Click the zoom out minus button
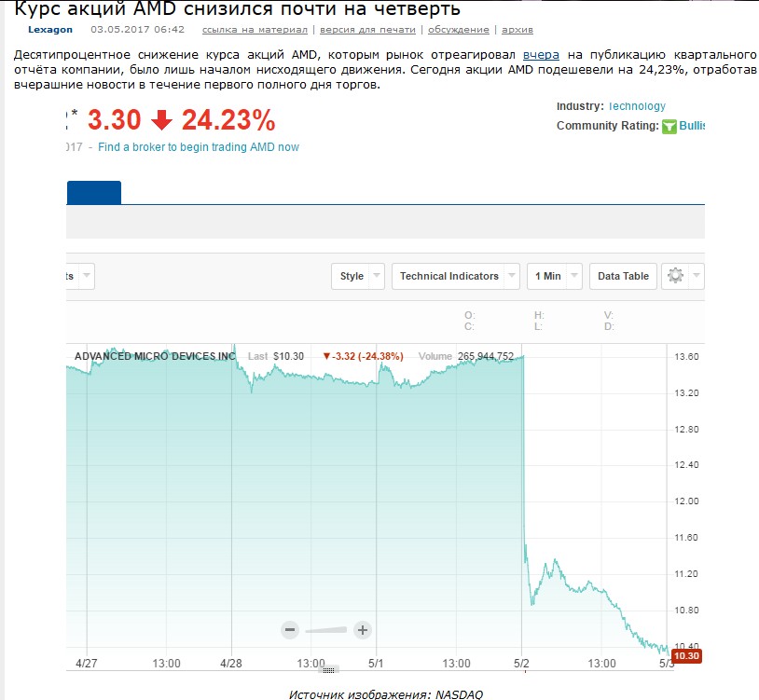Screen dimensions: 759x700 (290, 630)
